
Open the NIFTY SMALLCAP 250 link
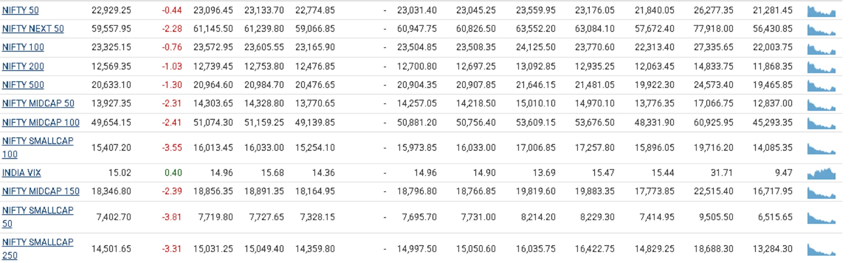(x=37, y=243)
